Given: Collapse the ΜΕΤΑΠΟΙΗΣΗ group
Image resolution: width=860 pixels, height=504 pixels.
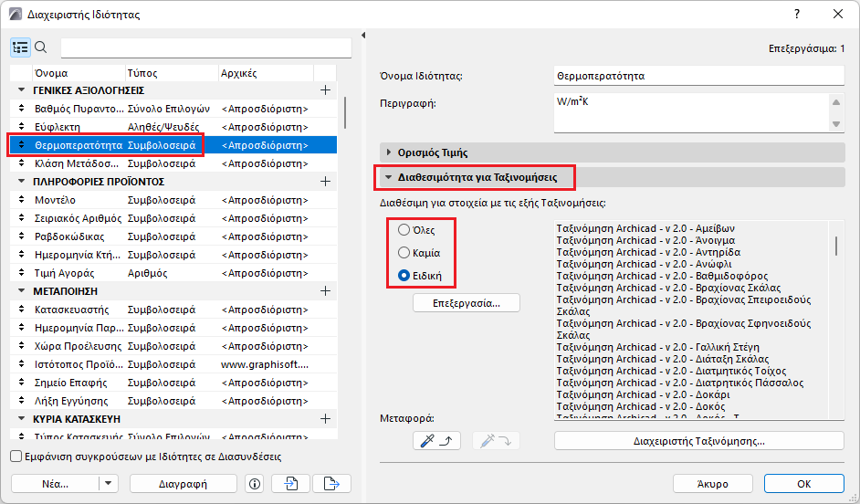Looking at the screenshot, I should [x=21, y=290].
